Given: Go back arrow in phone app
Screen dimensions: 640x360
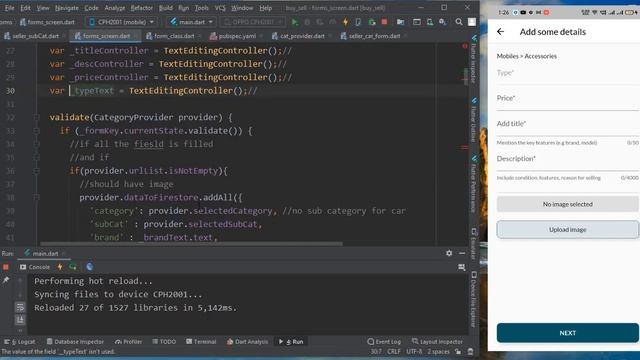Looking at the screenshot, I should [500, 32].
